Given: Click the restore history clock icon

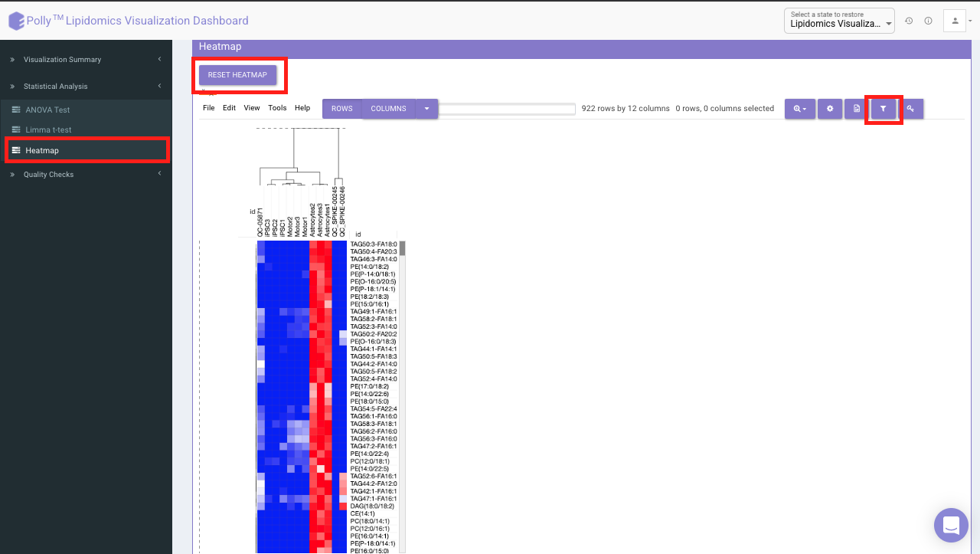Looking at the screenshot, I should [909, 21].
